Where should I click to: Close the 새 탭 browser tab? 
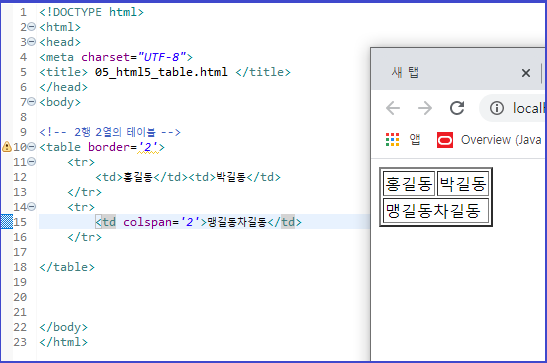coord(526,73)
